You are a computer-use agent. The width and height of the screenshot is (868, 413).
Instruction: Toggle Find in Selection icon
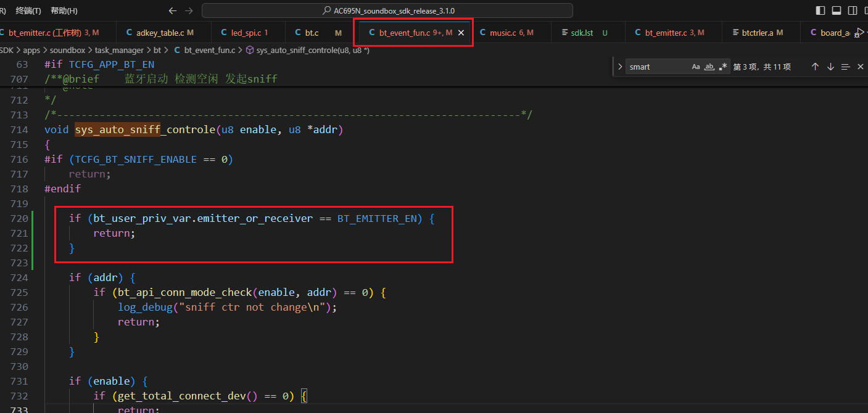[846, 67]
